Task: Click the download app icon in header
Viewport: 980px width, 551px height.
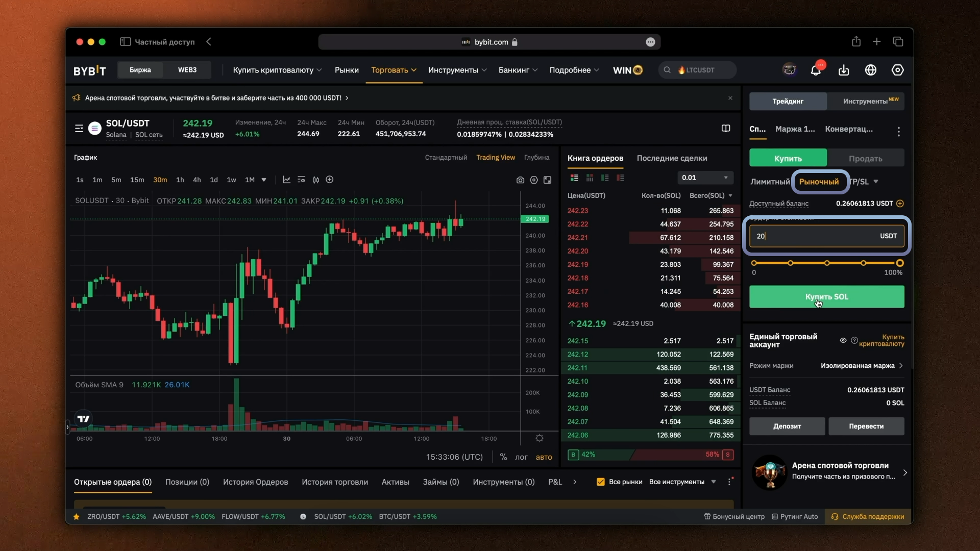Action: (844, 70)
